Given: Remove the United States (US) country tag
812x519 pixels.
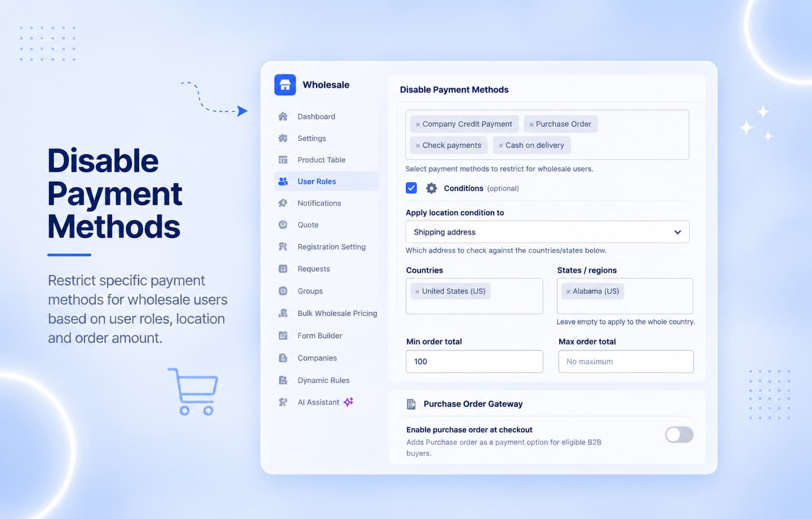Looking at the screenshot, I should tap(417, 292).
